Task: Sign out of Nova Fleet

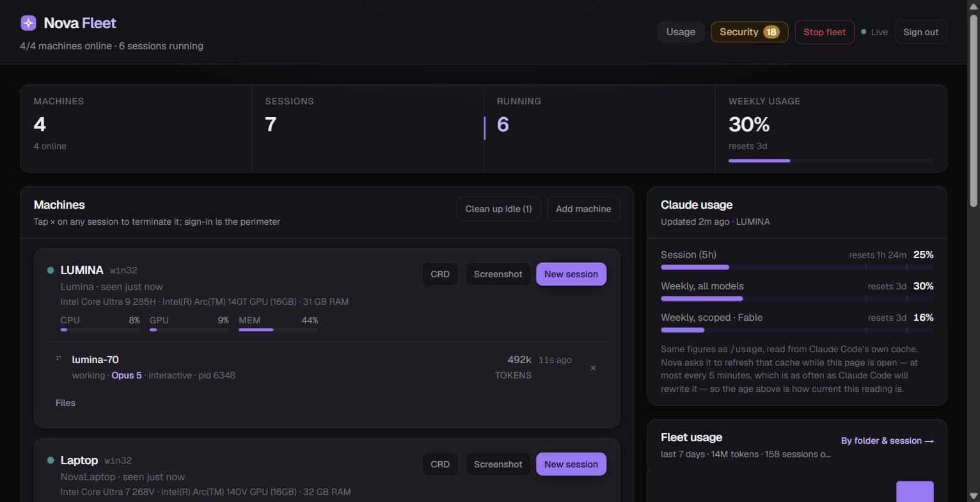Action: pos(921,32)
